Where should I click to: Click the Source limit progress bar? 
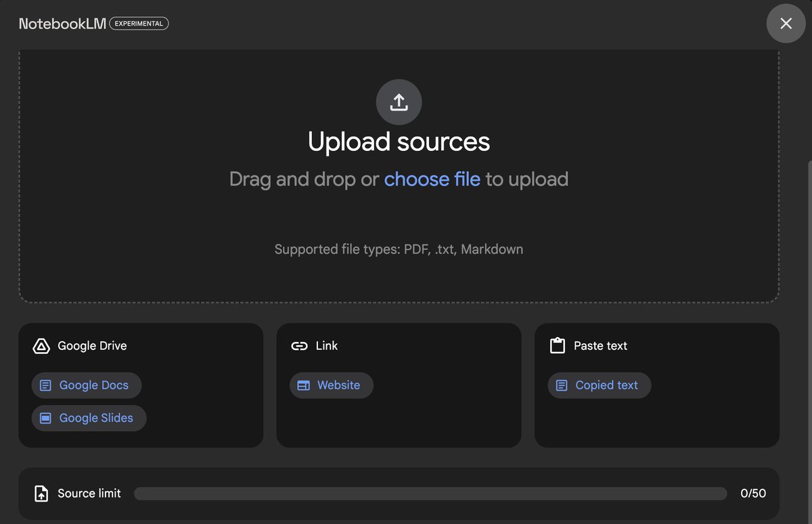430,494
